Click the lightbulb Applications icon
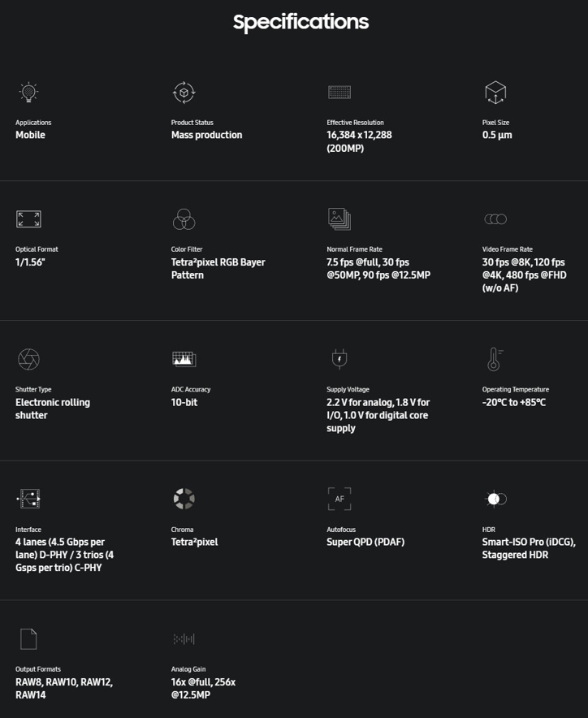The height and width of the screenshot is (718, 588). pyautogui.click(x=28, y=92)
